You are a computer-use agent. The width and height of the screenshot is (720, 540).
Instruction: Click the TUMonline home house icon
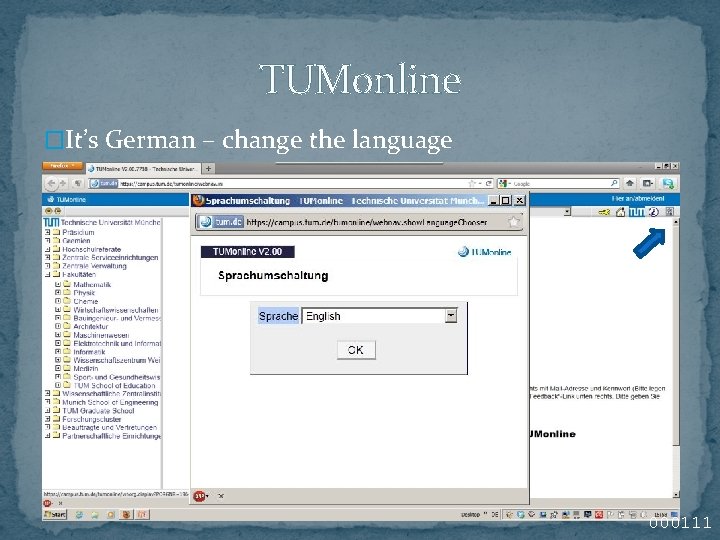tap(620, 212)
